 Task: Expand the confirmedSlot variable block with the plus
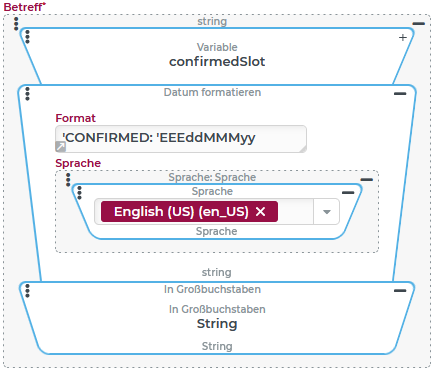pyautogui.click(x=403, y=37)
